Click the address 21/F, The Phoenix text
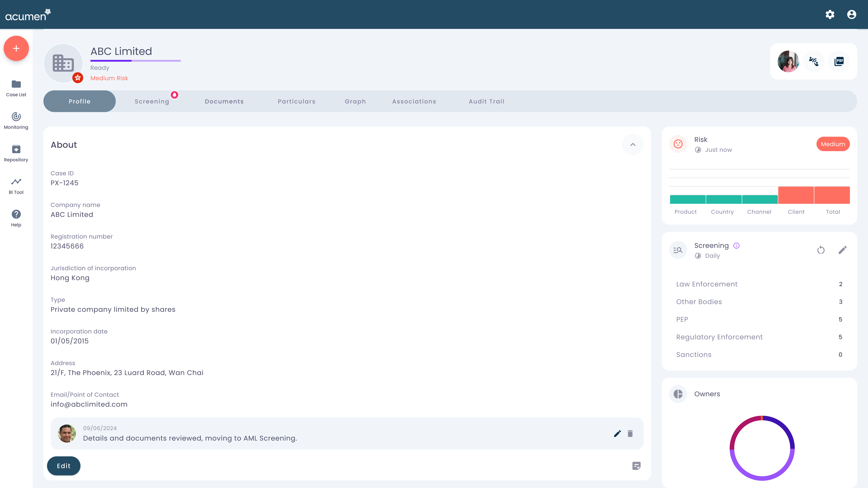This screenshot has height=488, width=868. pos(127,373)
